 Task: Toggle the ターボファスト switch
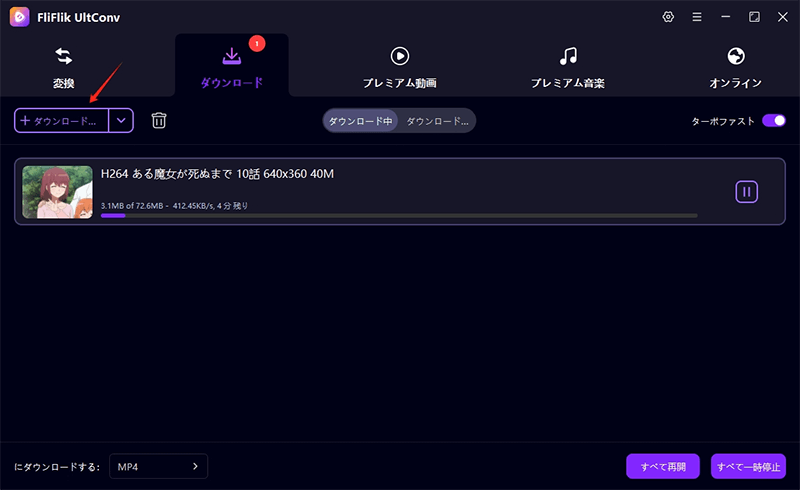(x=774, y=120)
